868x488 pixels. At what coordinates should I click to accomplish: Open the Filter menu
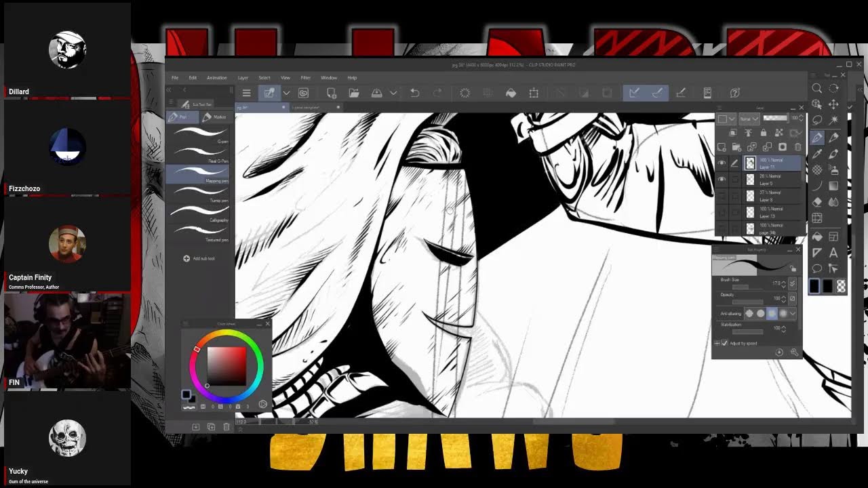pyautogui.click(x=305, y=78)
